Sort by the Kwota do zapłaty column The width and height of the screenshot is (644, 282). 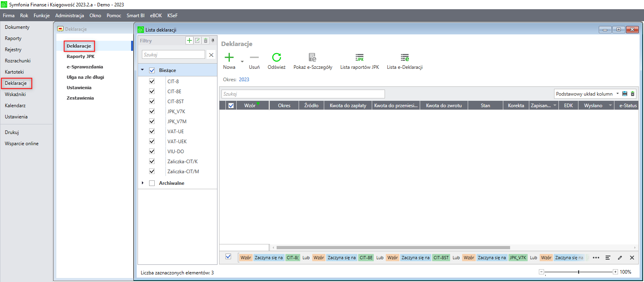[348, 106]
